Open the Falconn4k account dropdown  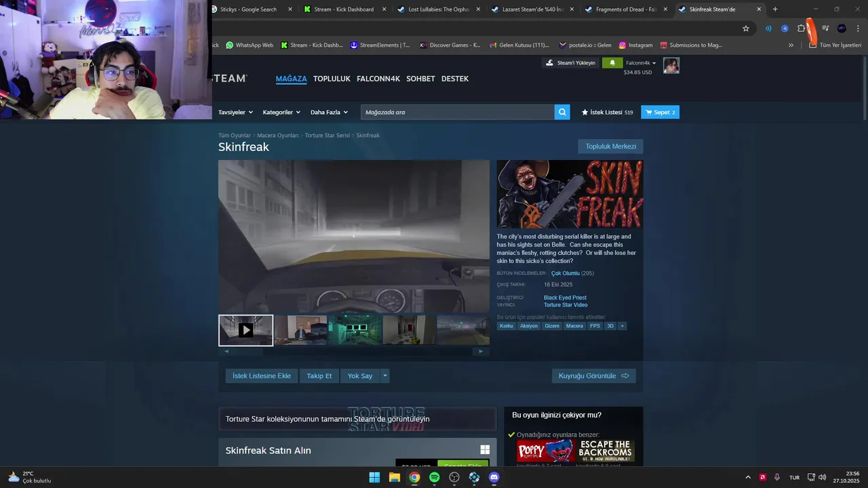point(641,63)
